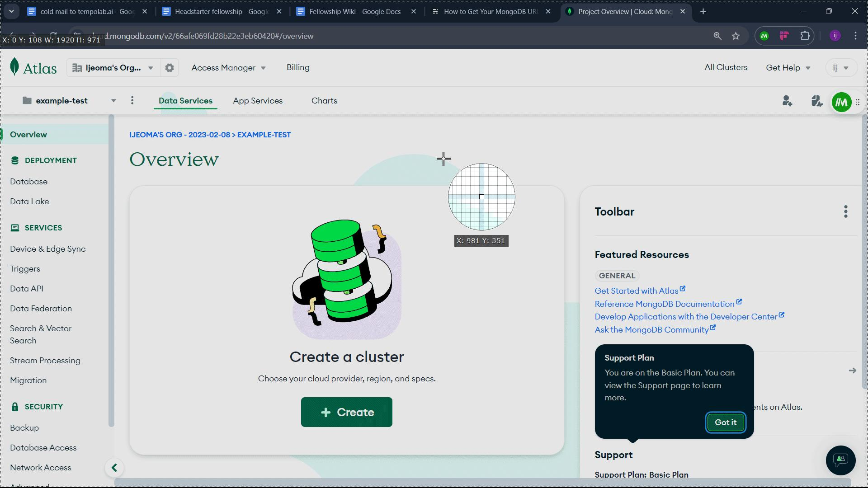This screenshot has width=868, height=488.
Task: Open project options three-dot menu
Action: pyautogui.click(x=132, y=100)
